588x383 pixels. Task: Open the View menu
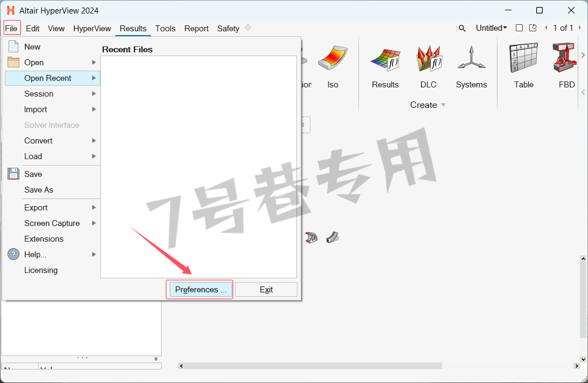click(x=56, y=28)
